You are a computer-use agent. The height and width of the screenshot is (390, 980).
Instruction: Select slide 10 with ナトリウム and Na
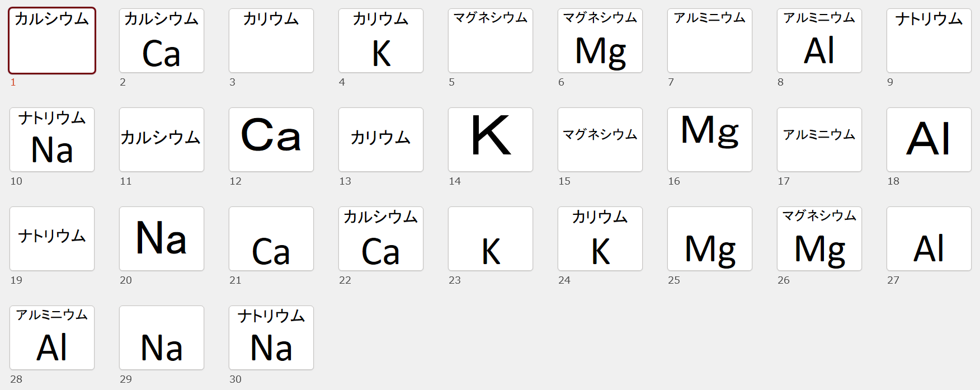coord(52,140)
